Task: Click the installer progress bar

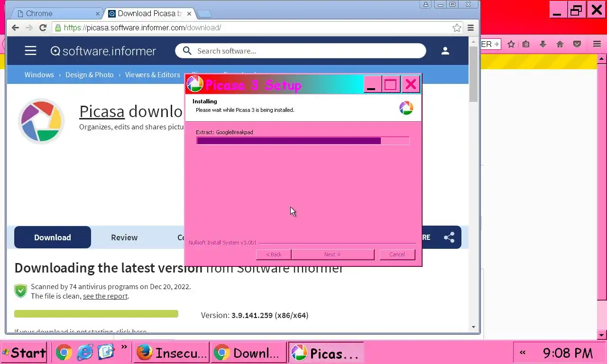Action: tap(303, 141)
